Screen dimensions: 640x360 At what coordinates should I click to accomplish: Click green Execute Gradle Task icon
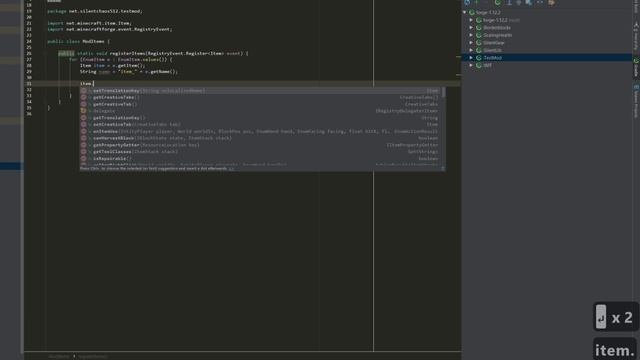tap(498, 2)
